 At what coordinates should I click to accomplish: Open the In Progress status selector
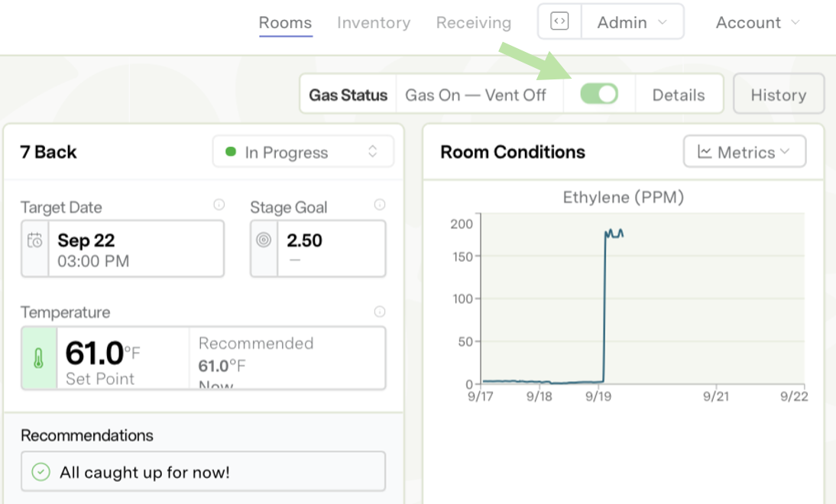(x=303, y=152)
